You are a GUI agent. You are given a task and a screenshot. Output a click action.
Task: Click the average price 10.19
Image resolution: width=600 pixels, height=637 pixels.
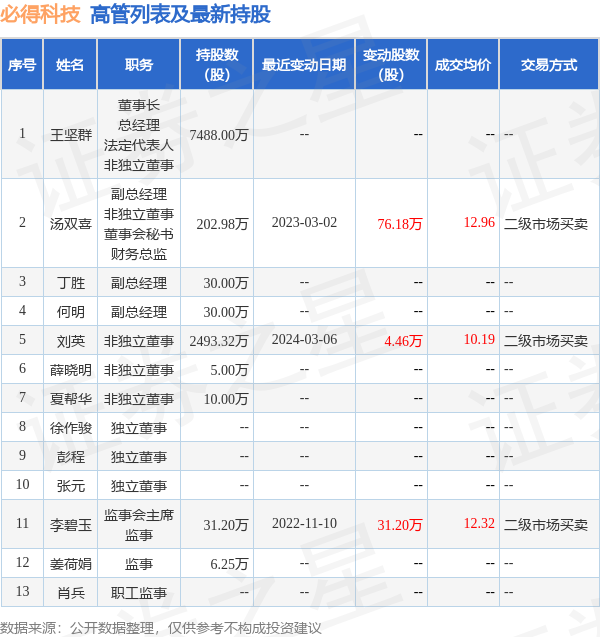point(479,339)
